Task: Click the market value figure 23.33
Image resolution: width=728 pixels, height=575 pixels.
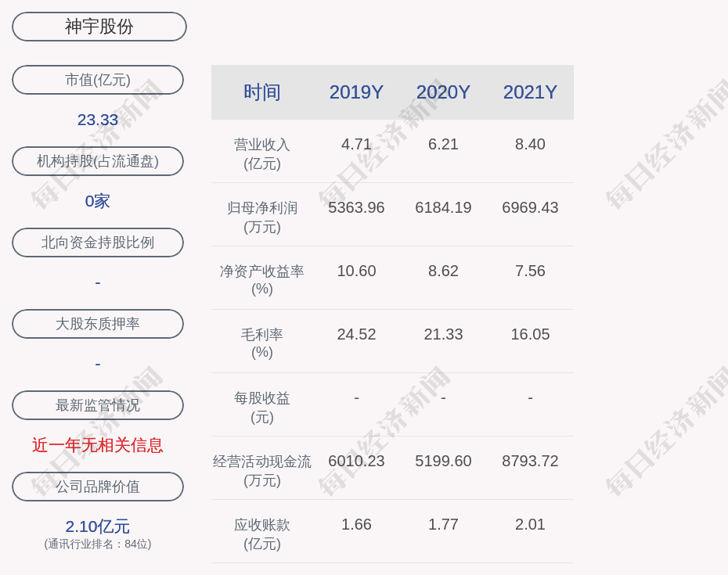Action: pos(98,120)
